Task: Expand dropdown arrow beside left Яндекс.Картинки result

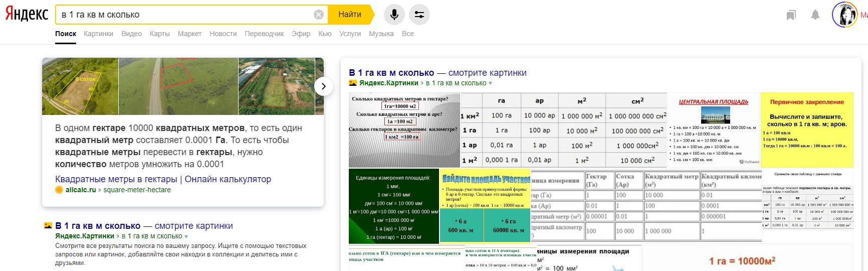Action: [186, 236]
